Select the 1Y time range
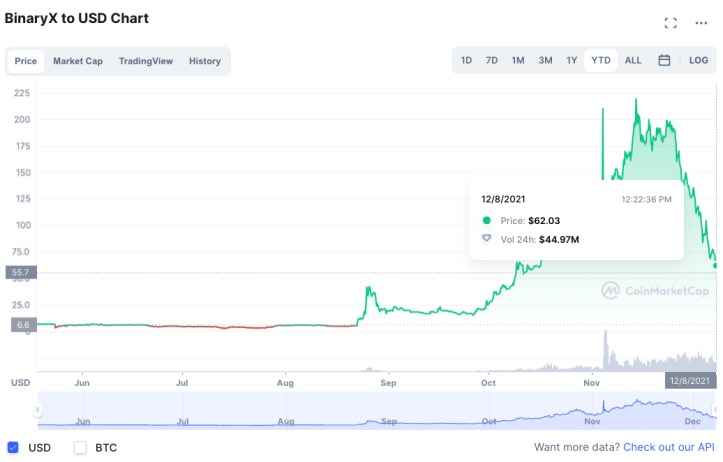The height and width of the screenshot is (462, 723). [x=572, y=60]
